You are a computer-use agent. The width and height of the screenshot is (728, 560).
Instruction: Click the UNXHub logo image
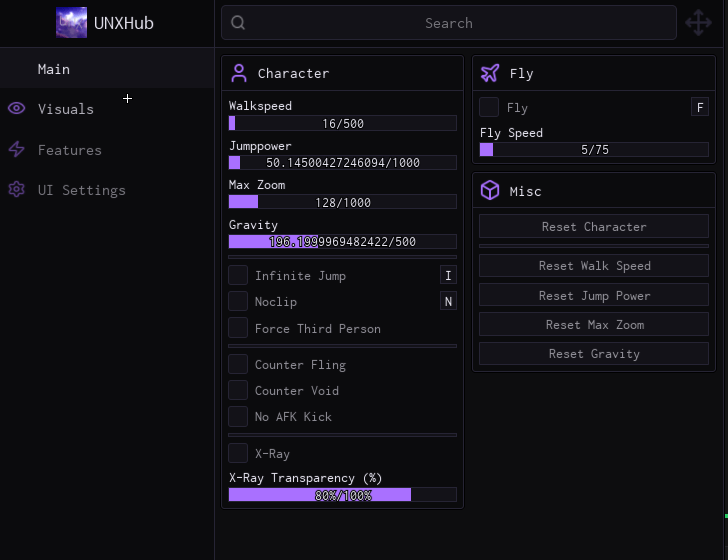tap(71, 22)
